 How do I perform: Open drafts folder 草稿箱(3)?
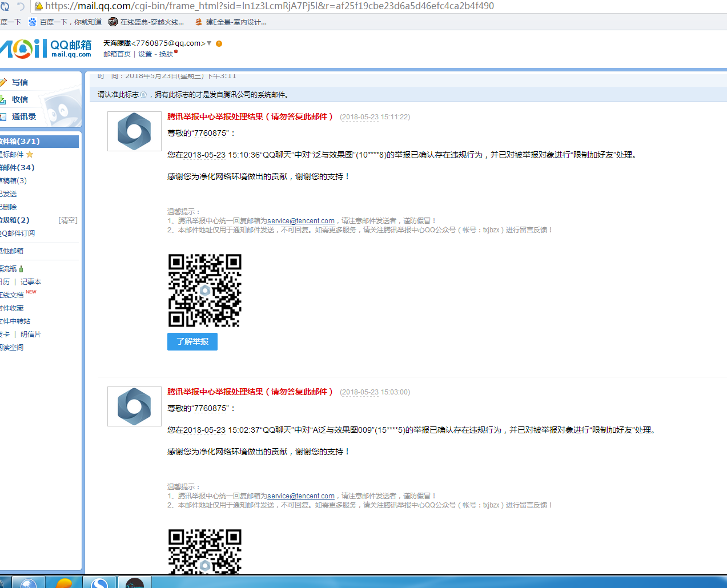pos(14,181)
